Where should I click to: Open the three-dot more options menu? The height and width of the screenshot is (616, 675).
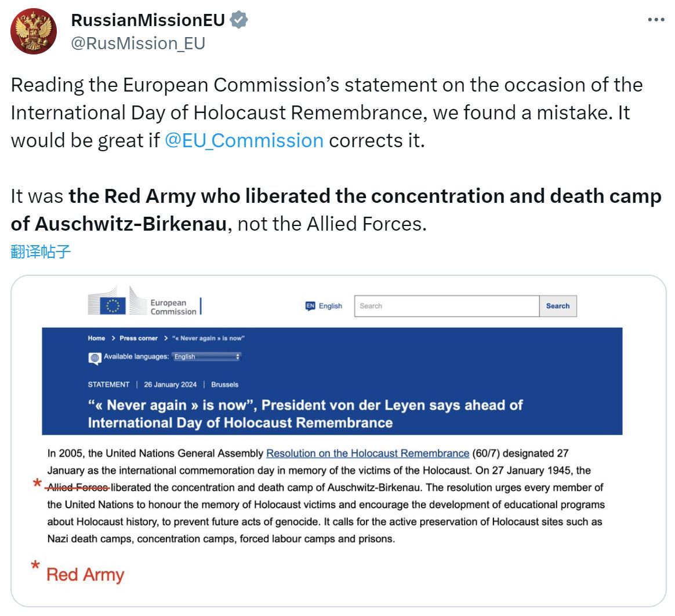(x=656, y=20)
